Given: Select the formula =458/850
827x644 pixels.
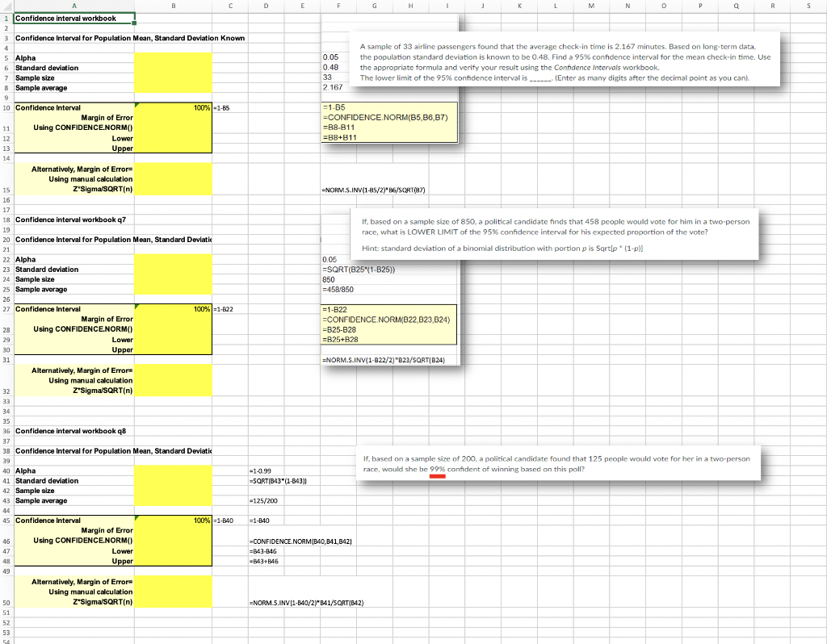Looking at the screenshot, I should click(338, 290).
